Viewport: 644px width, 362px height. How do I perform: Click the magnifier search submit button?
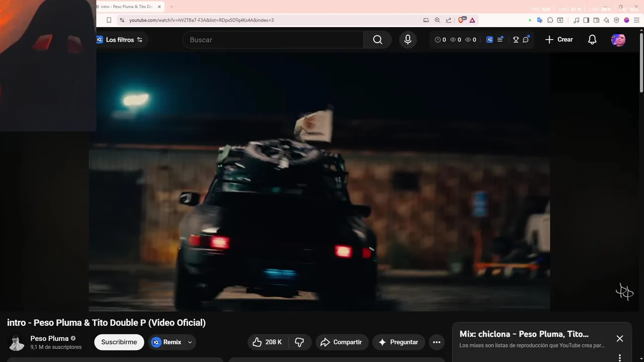377,40
